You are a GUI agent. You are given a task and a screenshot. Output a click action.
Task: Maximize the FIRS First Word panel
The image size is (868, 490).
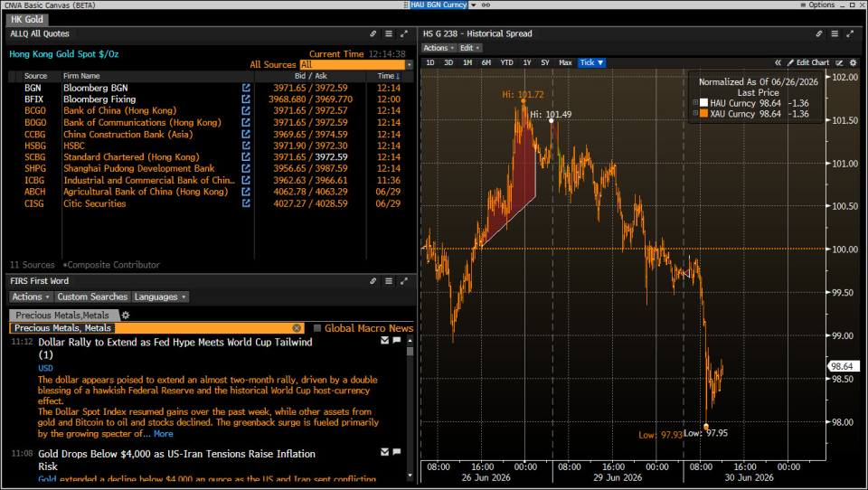click(x=404, y=281)
